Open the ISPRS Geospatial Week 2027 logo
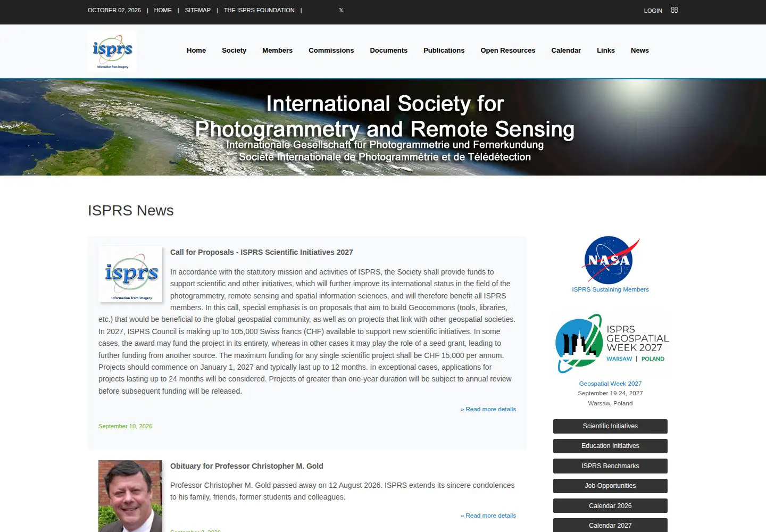This screenshot has width=766, height=532. [x=611, y=344]
